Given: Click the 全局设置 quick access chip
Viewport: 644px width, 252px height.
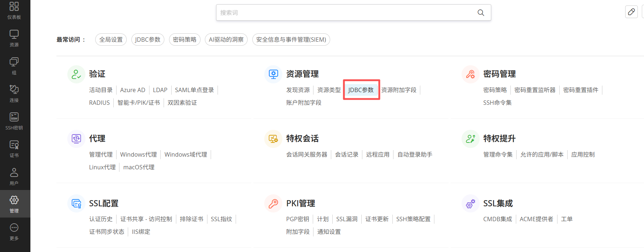Looking at the screenshot, I should coord(111,40).
